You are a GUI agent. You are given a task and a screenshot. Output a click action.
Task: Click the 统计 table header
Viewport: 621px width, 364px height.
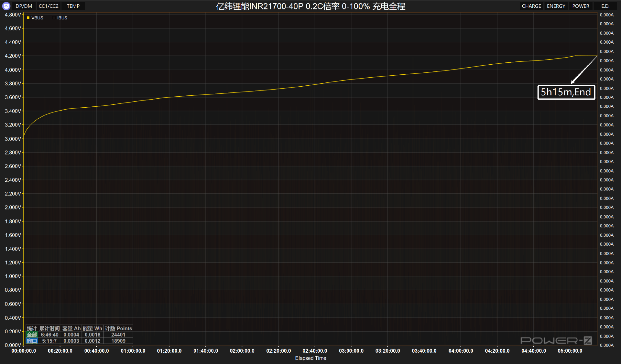pos(32,328)
